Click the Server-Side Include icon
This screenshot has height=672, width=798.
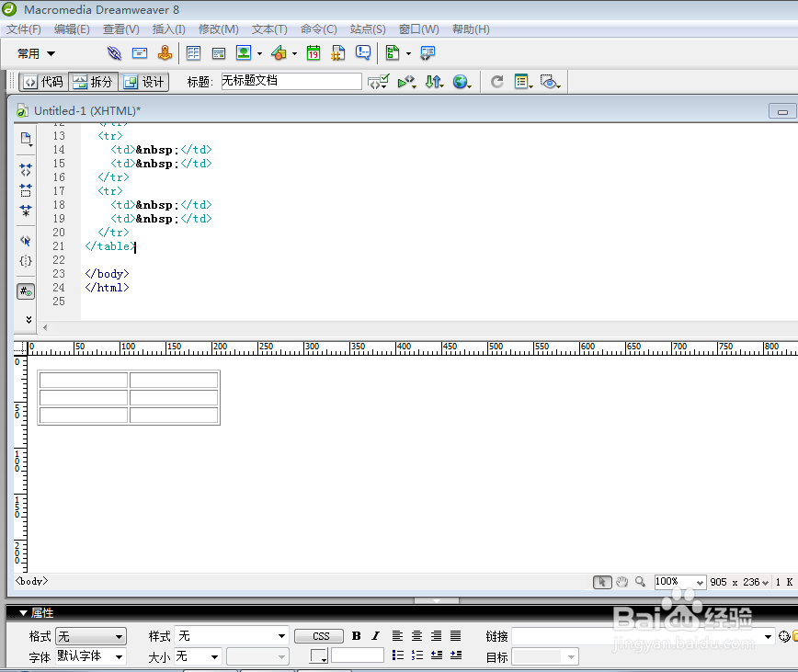coord(338,53)
